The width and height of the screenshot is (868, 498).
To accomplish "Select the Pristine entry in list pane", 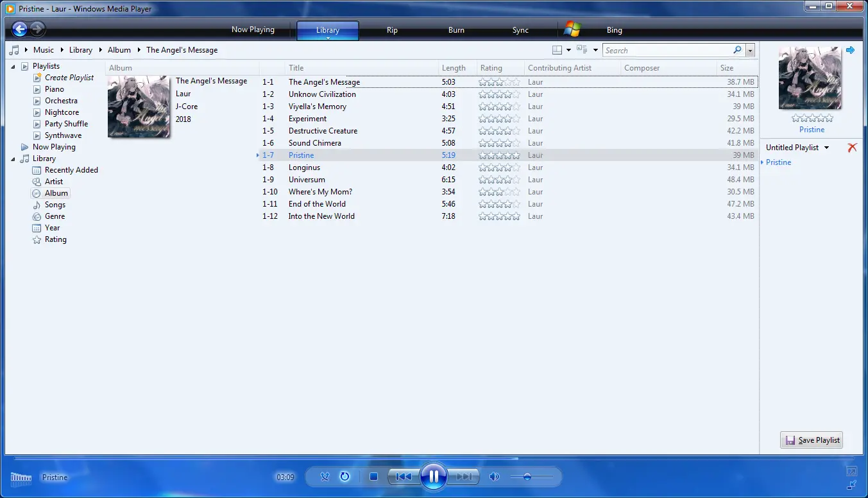I will tap(778, 162).
